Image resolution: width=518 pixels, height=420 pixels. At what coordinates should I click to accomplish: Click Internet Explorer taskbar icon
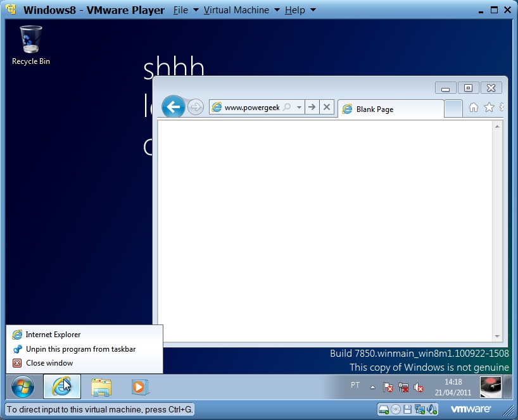coord(62,386)
